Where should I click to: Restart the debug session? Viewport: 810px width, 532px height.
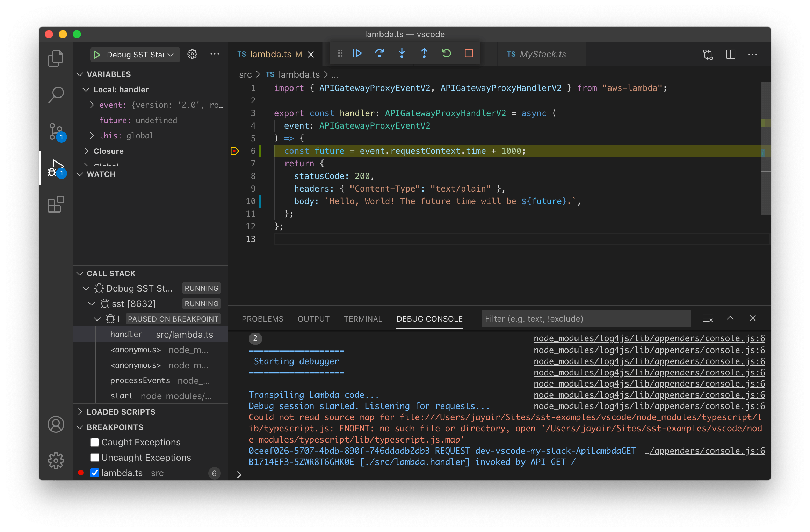447,53
